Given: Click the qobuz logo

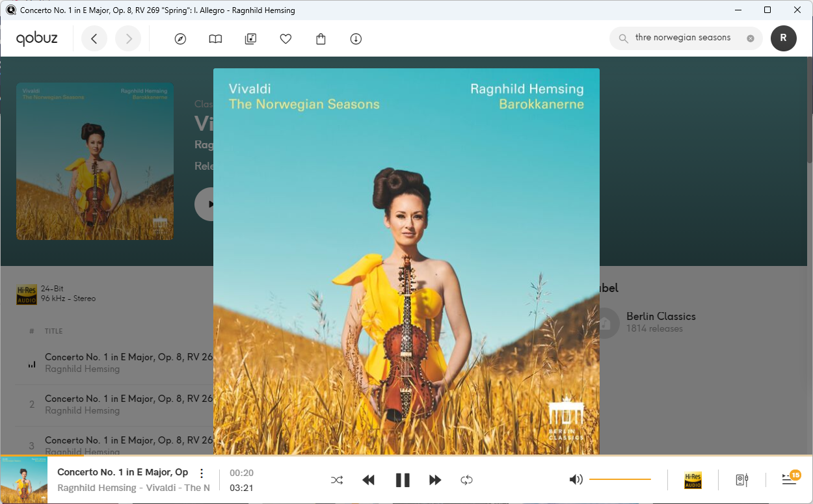Looking at the screenshot, I should pyautogui.click(x=37, y=39).
